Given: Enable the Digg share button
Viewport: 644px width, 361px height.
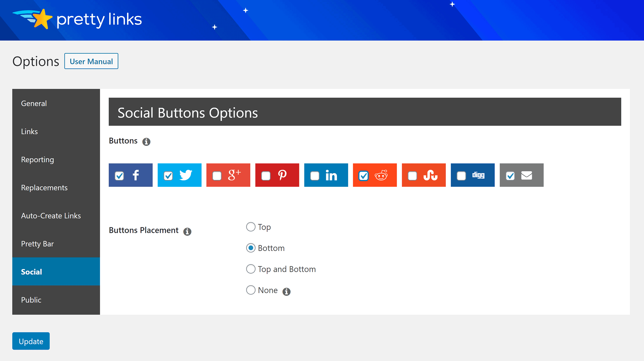Looking at the screenshot, I should coord(461,175).
